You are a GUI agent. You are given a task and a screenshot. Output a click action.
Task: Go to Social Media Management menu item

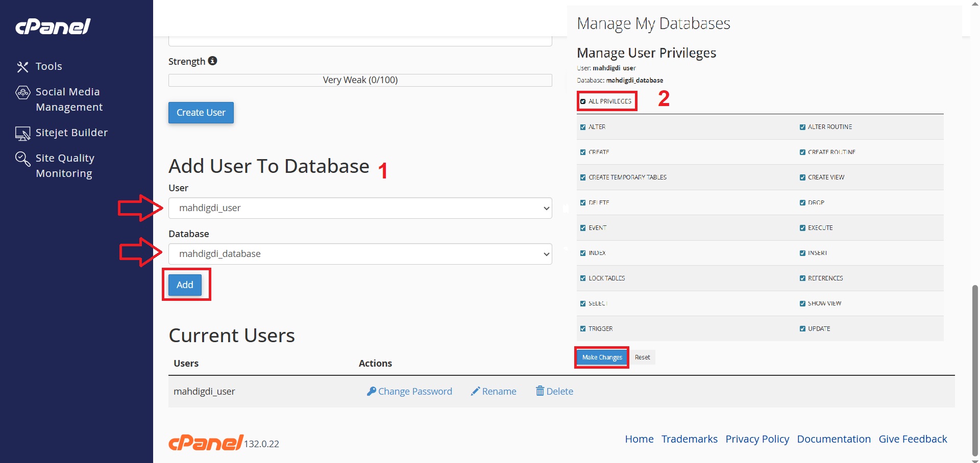[x=69, y=99]
